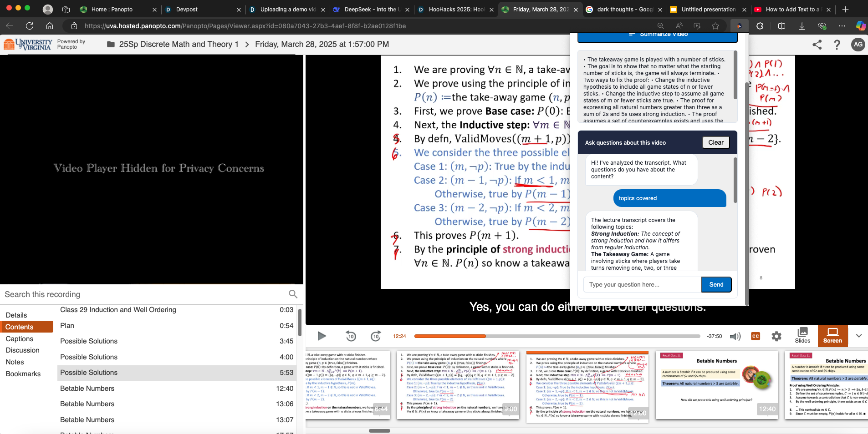Click the thumbnail strip horizontal scrollbar
The height and width of the screenshot is (434, 868).
379,430
